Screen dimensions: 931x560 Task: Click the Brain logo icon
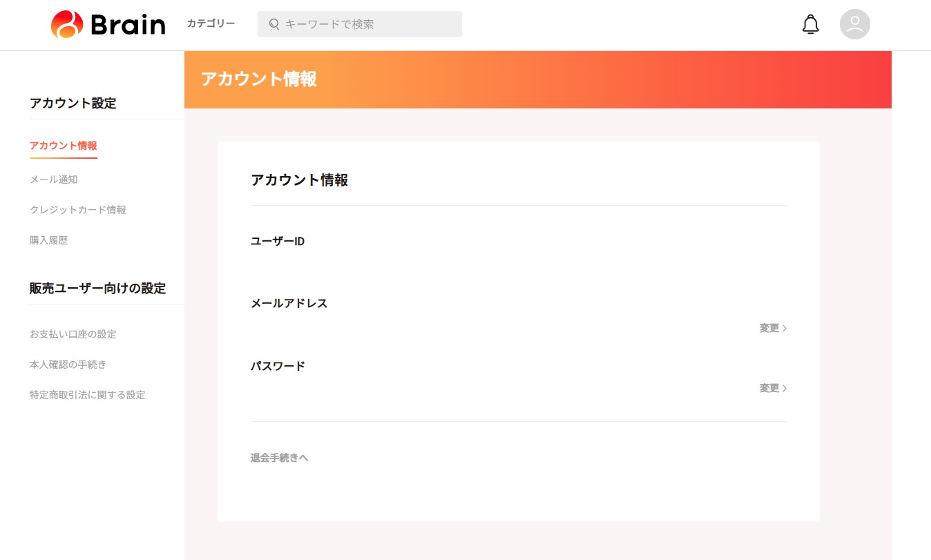(x=67, y=24)
